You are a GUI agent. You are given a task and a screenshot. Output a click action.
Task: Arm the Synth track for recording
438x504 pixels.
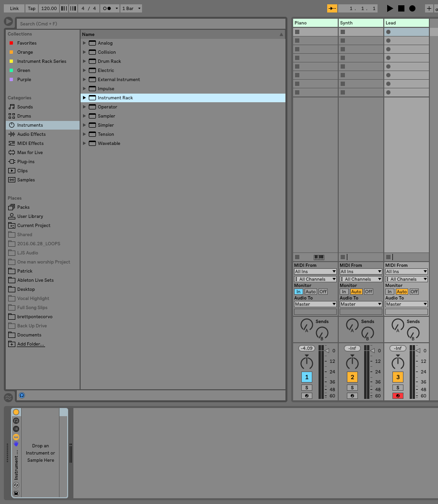[352, 396]
